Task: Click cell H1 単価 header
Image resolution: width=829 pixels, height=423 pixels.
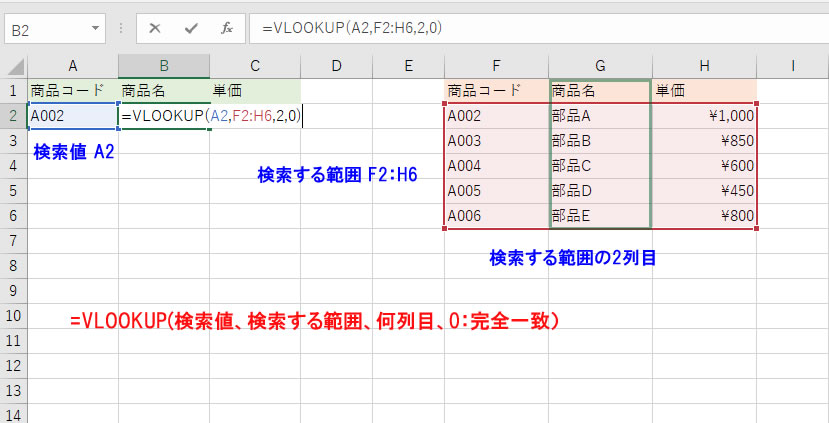Action: (x=704, y=90)
